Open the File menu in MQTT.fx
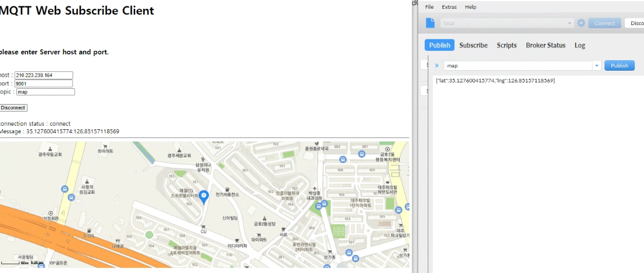 tap(429, 7)
